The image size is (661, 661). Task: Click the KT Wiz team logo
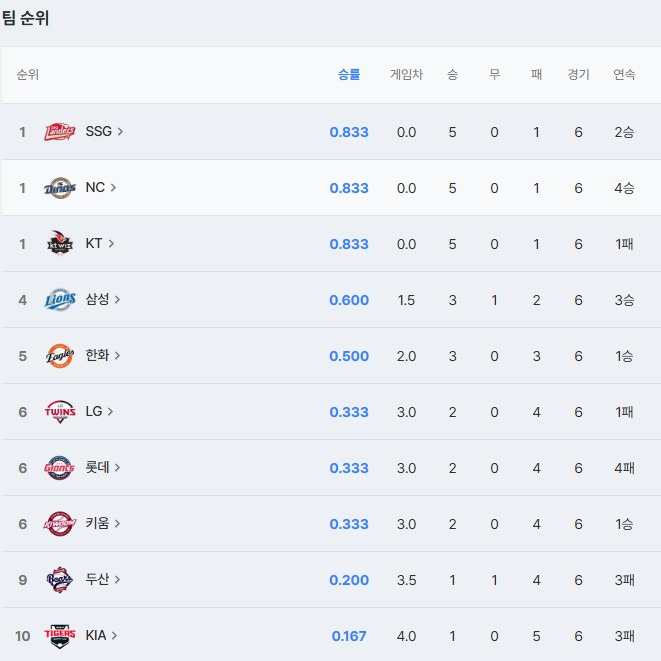(x=60, y=244)
